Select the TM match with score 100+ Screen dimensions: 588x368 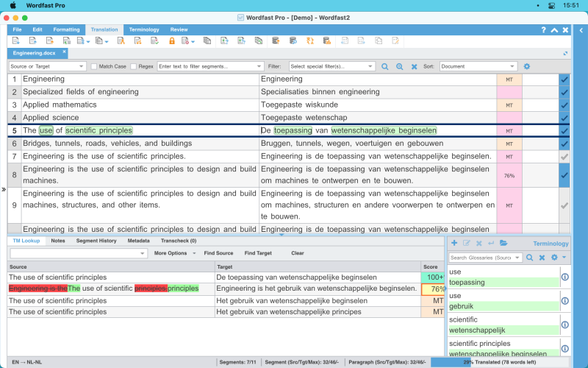coord(226,277)
